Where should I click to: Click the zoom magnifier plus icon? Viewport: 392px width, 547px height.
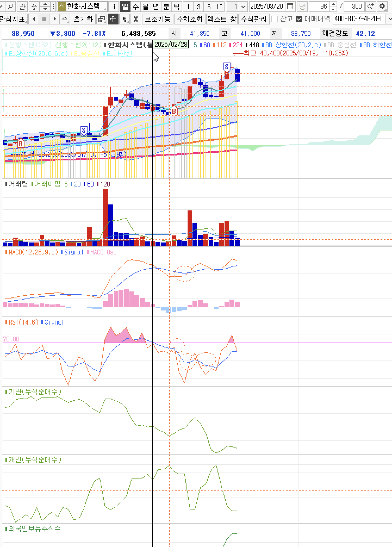370,6
